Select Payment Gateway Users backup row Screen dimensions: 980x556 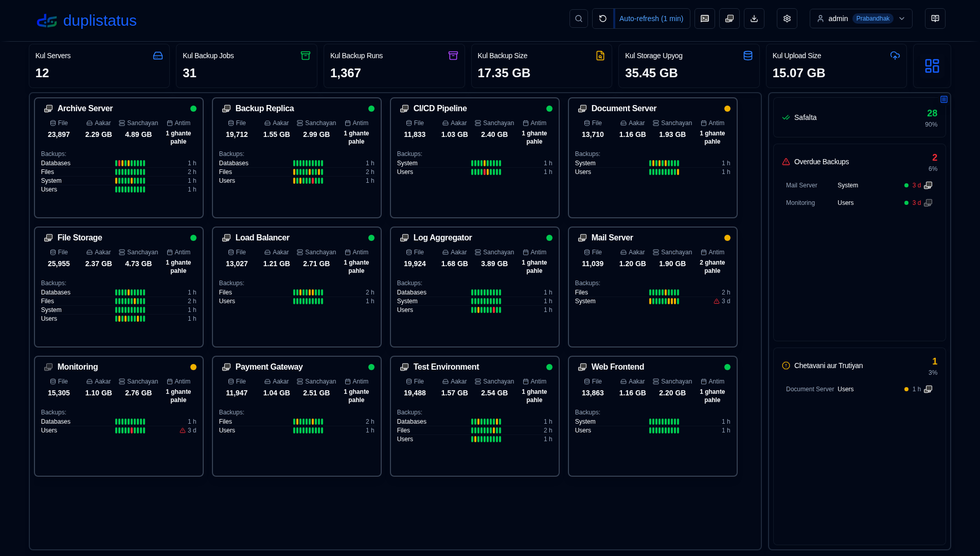coord(296,430)
